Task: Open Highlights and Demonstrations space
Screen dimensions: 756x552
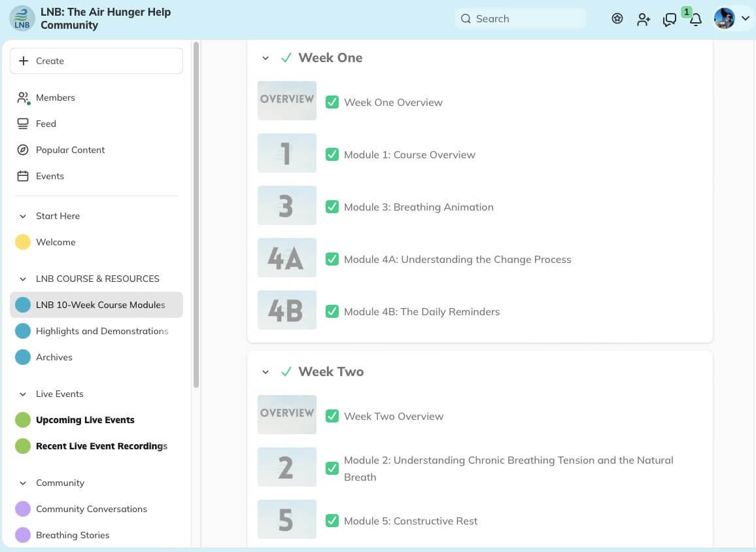Action: tap(96, 331)
